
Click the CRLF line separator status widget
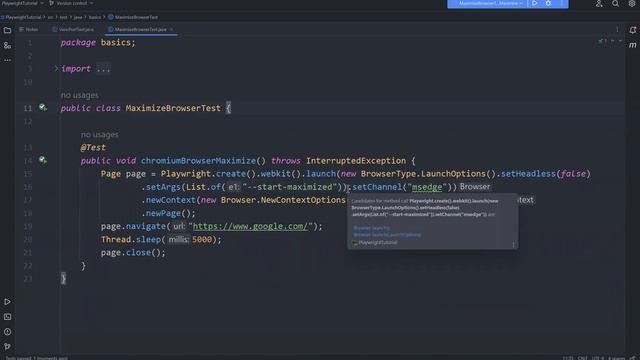tap(582, 358)
